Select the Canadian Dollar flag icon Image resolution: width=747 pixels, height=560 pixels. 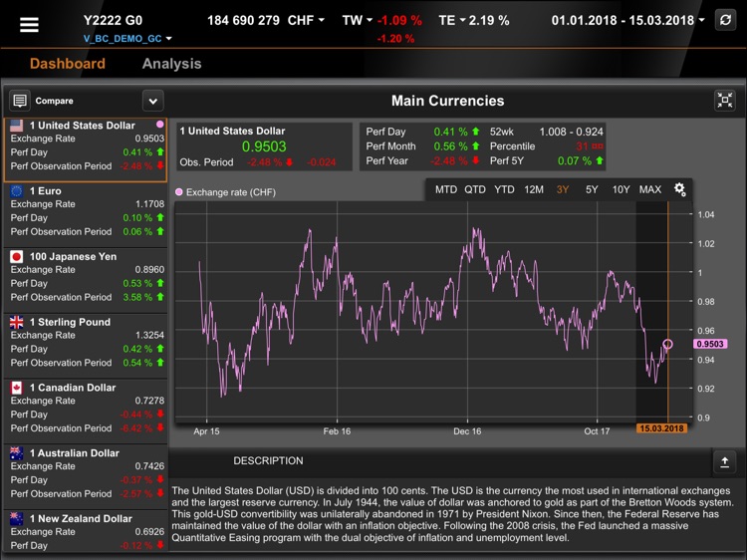pyautogui.click(x=17, y=388)
